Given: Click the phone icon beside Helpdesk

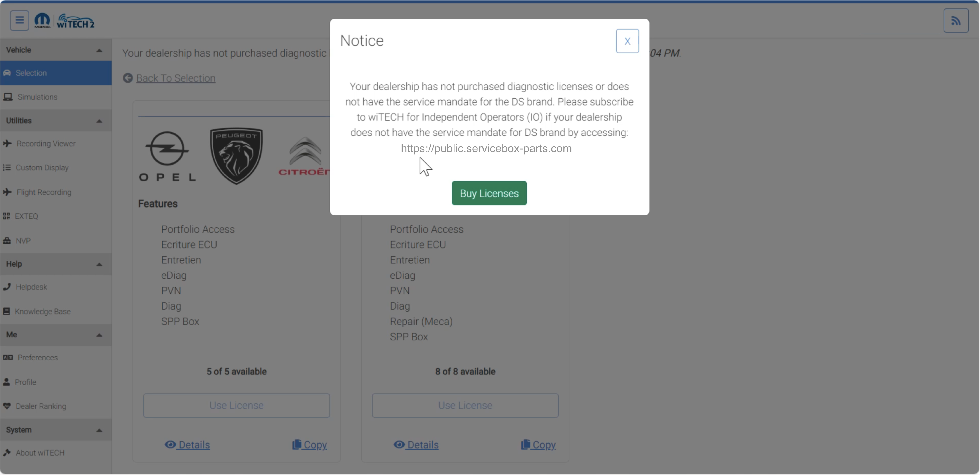Looking at the screenshot, I should tap(7, 287).
